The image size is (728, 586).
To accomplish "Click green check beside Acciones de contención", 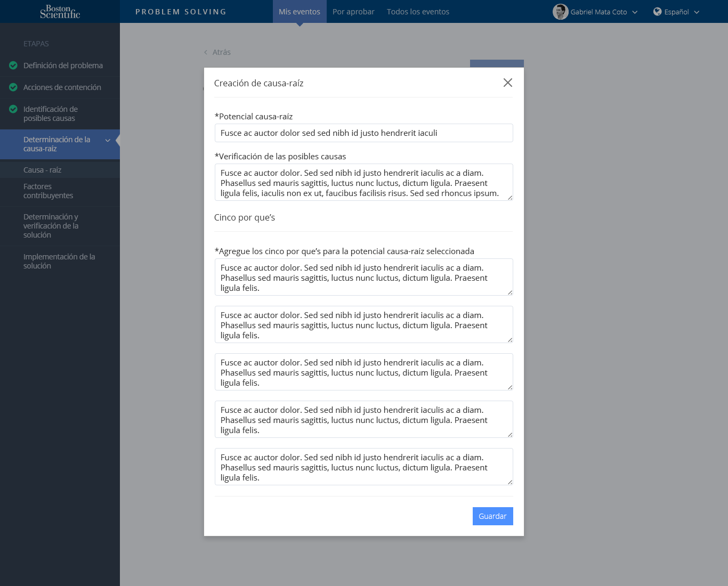I will click(x=13, y=87).
